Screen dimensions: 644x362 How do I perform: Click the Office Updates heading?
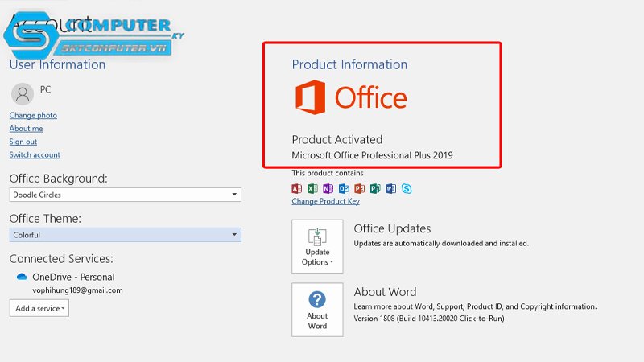tap(392, 228)
